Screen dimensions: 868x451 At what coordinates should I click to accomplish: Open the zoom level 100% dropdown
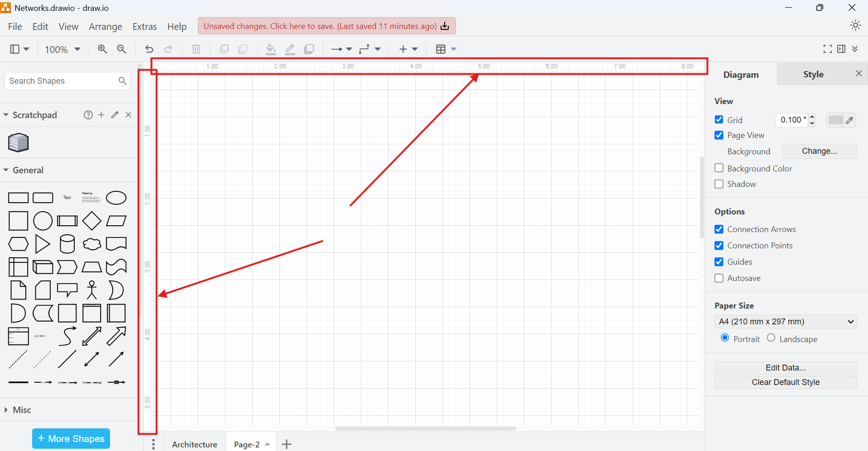(62, 49)
